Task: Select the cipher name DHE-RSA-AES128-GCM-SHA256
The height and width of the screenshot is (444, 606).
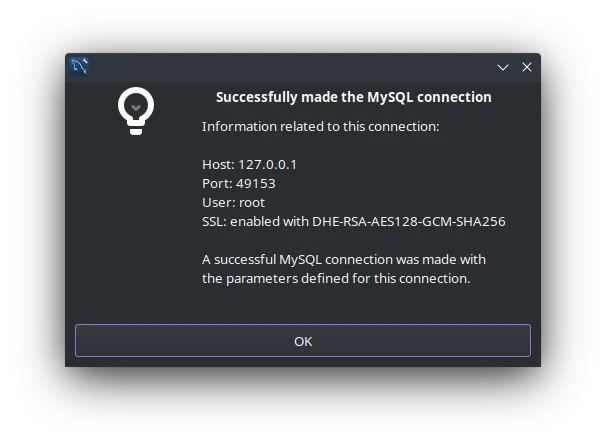Action: pyautogui.click(x=409, y=221)
